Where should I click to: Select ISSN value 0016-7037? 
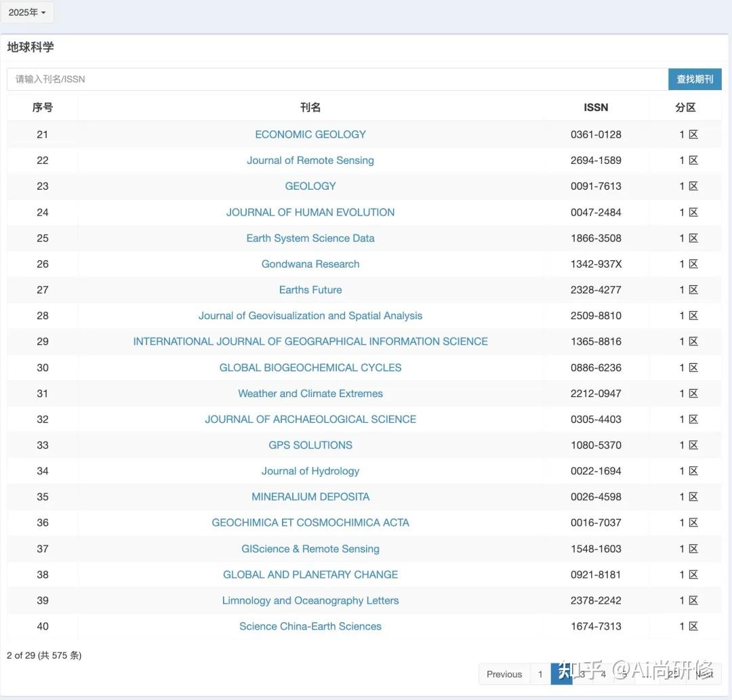click(x=596, y=522)
